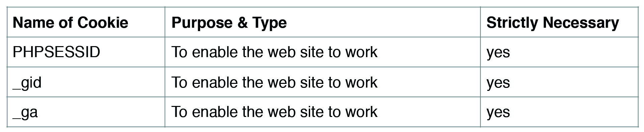
Task: Click the purpose text in PHPSESSID row
Action: coord(274,52)
